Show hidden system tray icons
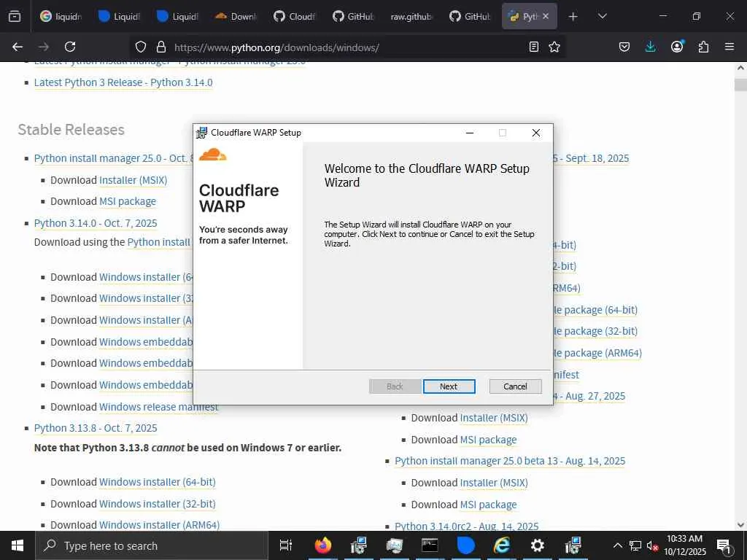This screenshot has height=560, width=747. [617, 545]
